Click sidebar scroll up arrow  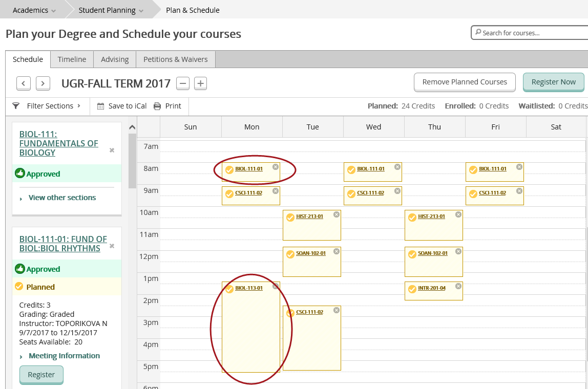[132, 127]
